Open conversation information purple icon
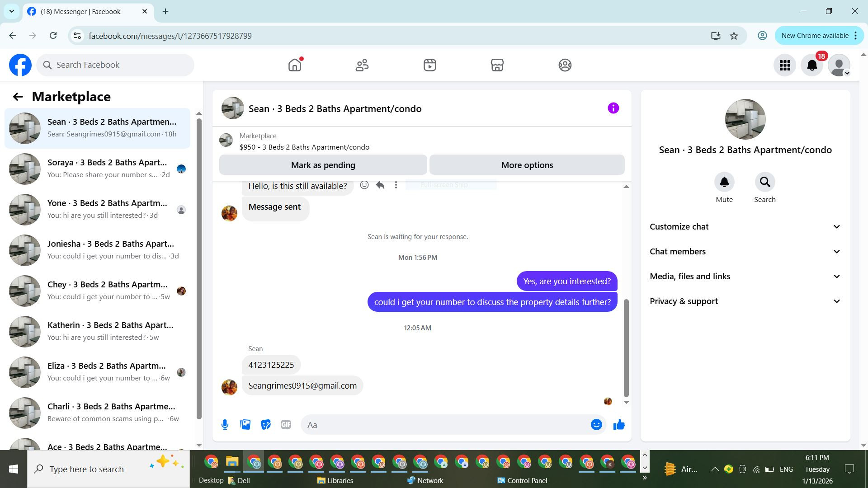The image size is (868, 488). point(613,108)
